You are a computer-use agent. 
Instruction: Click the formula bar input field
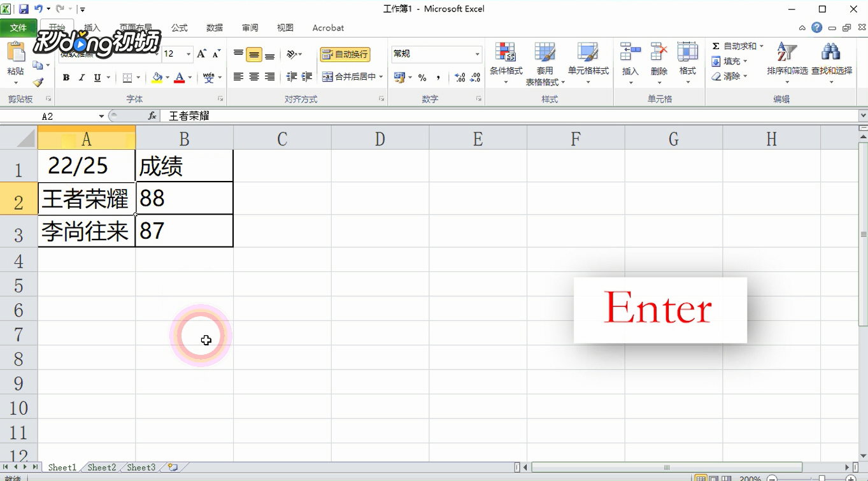click(x=508, y=116)
